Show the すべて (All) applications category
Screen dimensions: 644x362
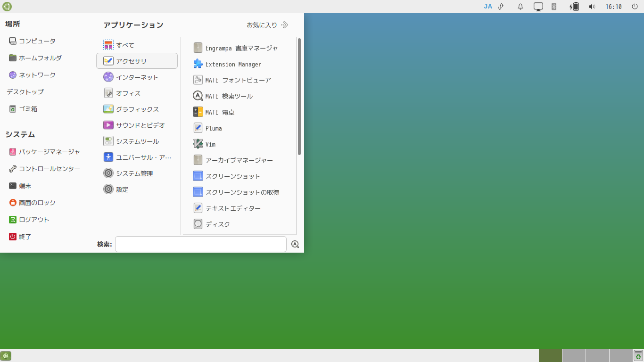tap(137, 45)
